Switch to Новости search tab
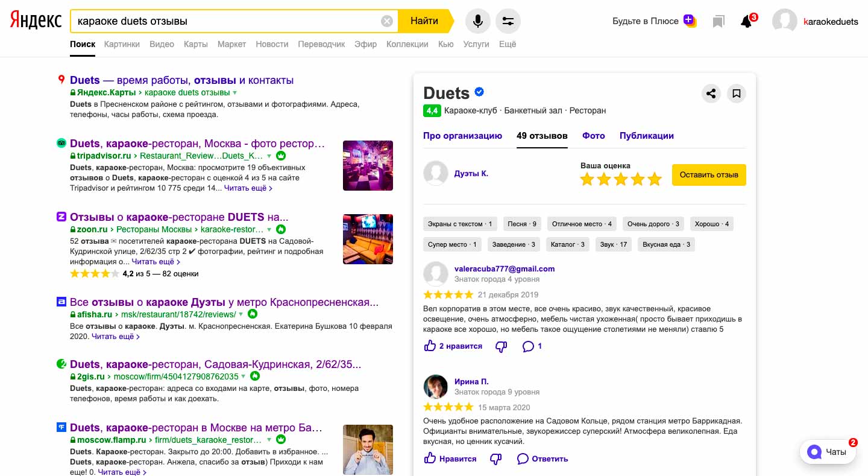 click(272, 44)
